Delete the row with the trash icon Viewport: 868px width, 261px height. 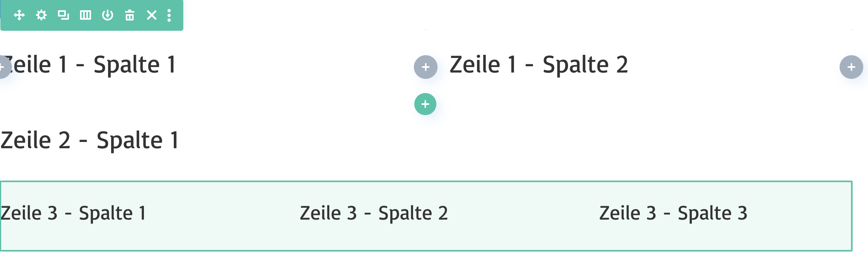tap(130, 15)
